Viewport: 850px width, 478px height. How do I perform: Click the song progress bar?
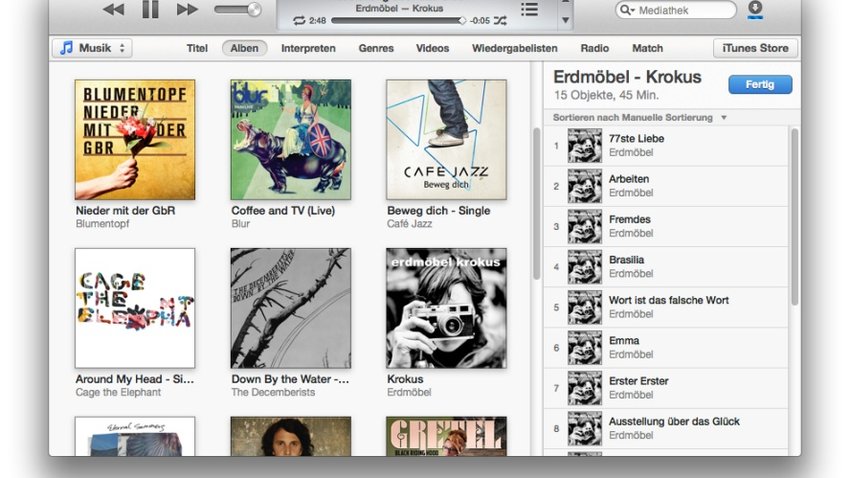398,21
